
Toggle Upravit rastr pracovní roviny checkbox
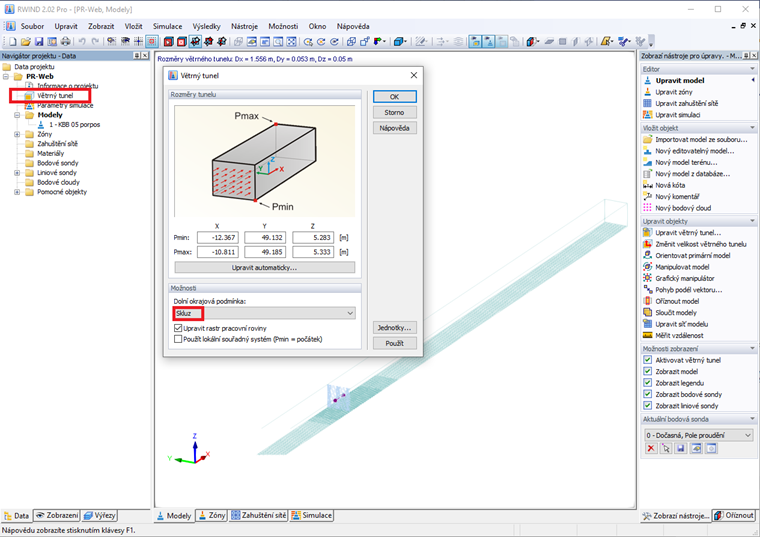pos(178,328)
